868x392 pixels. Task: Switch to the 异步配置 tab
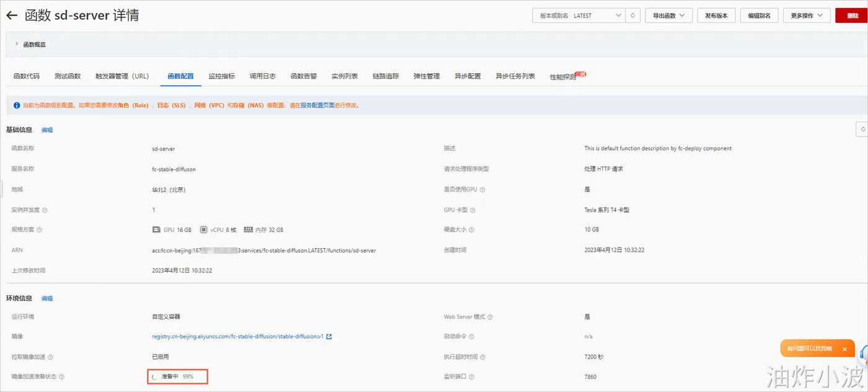pyautogui.click(x=467, y=76)
